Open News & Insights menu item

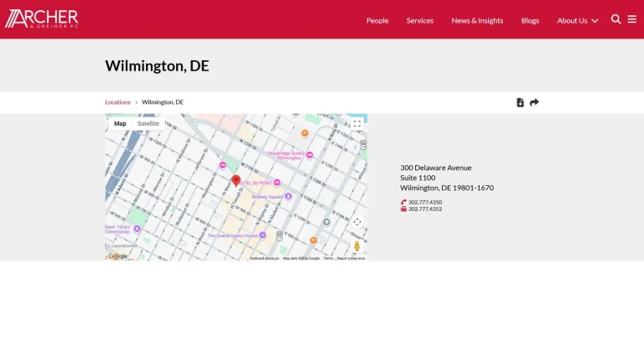pos(477,20)
